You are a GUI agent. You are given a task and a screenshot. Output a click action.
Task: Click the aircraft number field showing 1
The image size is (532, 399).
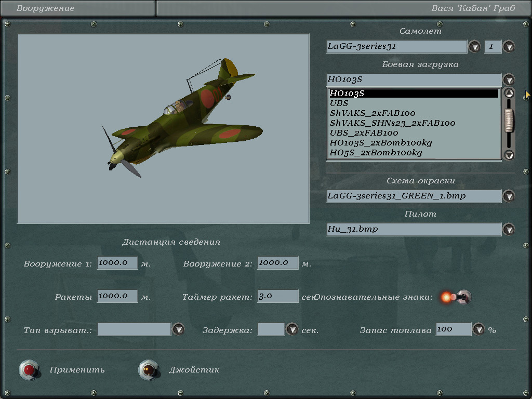(493, 46)
